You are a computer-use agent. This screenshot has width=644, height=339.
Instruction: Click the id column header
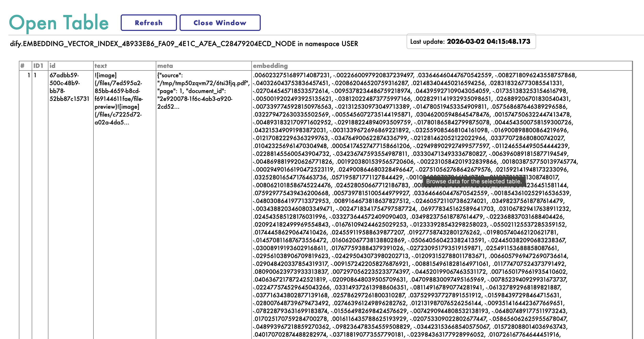tap(52, 66)
